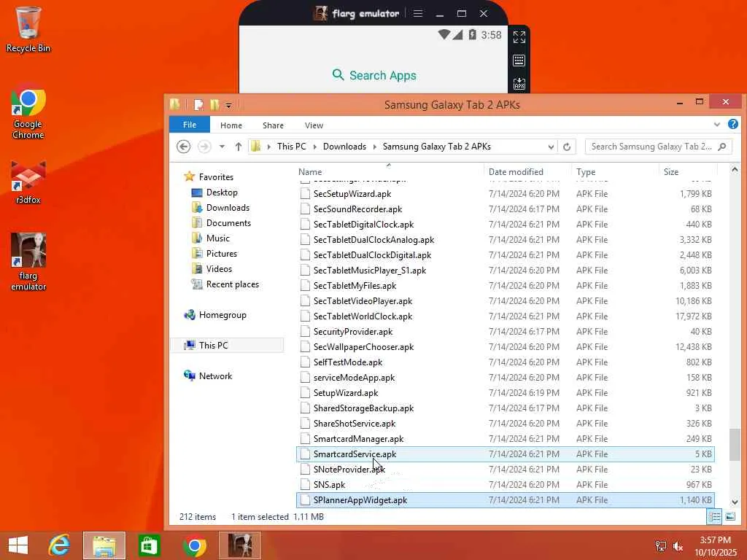Click This PC in address breadcrumb
This screenshot has height=560, width=747.
[x=292, y=147]
